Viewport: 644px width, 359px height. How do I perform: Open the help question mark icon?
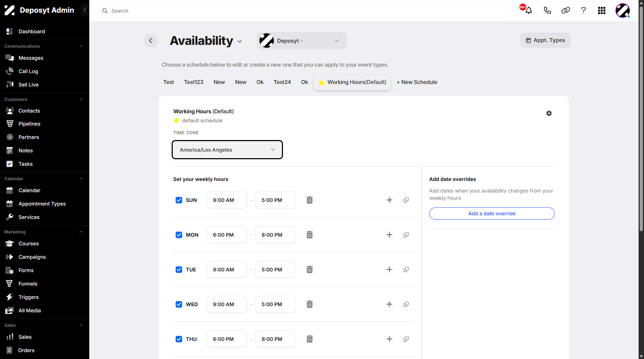[x=583, y=10]
